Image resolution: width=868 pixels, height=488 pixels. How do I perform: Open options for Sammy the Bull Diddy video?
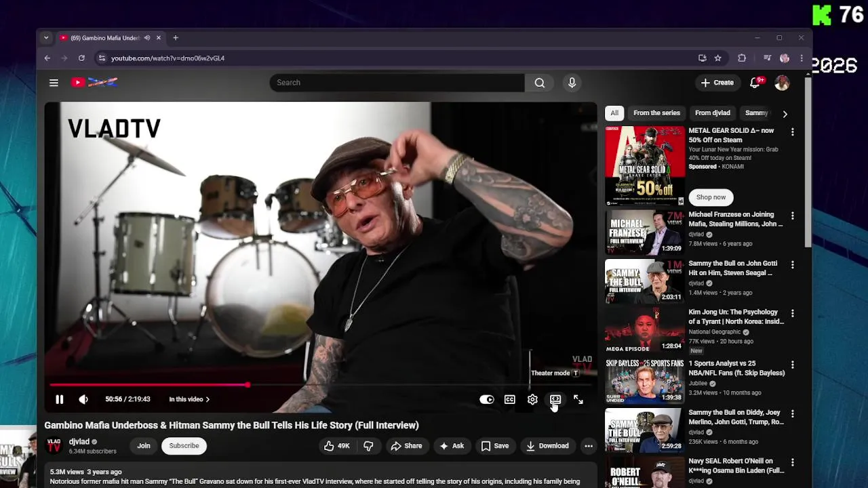(x=792, y=413)
